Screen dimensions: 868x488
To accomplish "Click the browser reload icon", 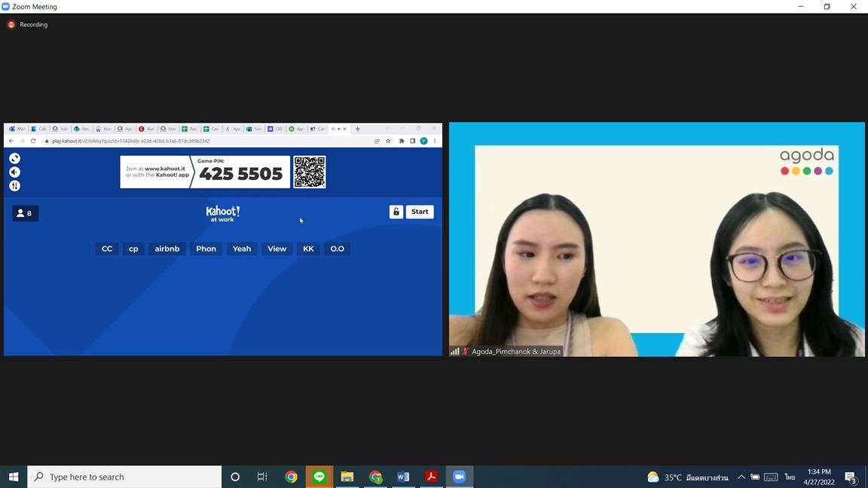I will (x=33, y=141).
